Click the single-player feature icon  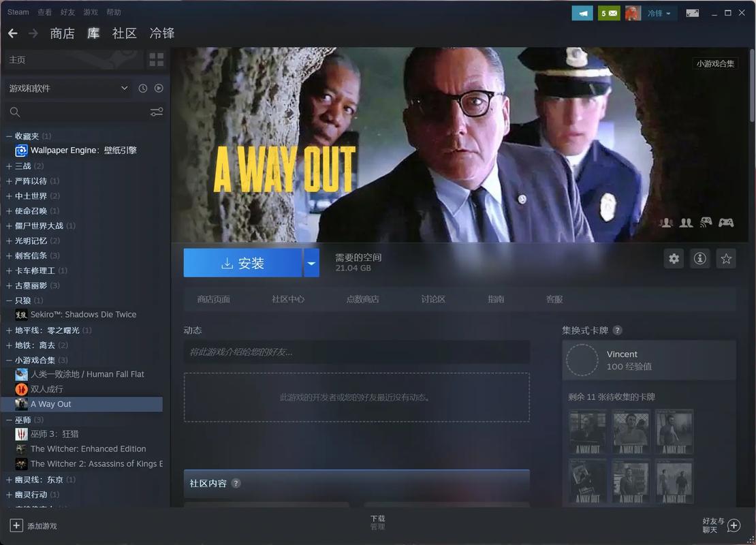coord(667,222)
